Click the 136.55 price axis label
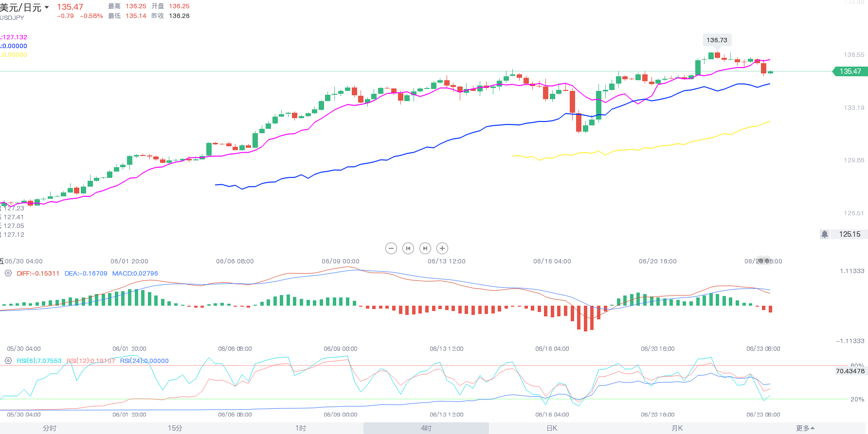This screenshot has height=434, width=868. pos(854,55)
